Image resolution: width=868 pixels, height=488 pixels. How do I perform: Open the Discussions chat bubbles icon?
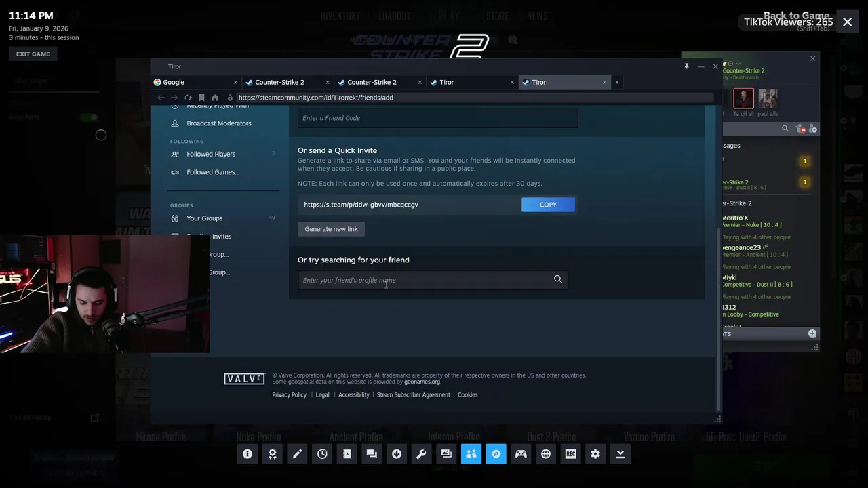(372, 454)
